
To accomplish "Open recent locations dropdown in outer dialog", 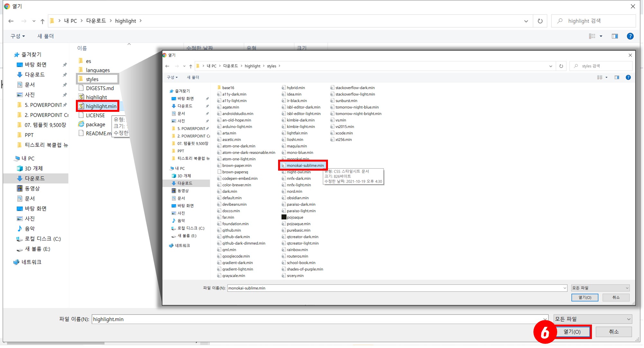I will 34,21.
